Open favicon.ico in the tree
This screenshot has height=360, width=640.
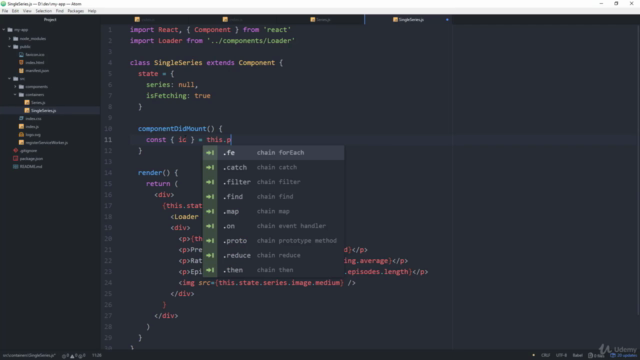[x=35, y=55]
